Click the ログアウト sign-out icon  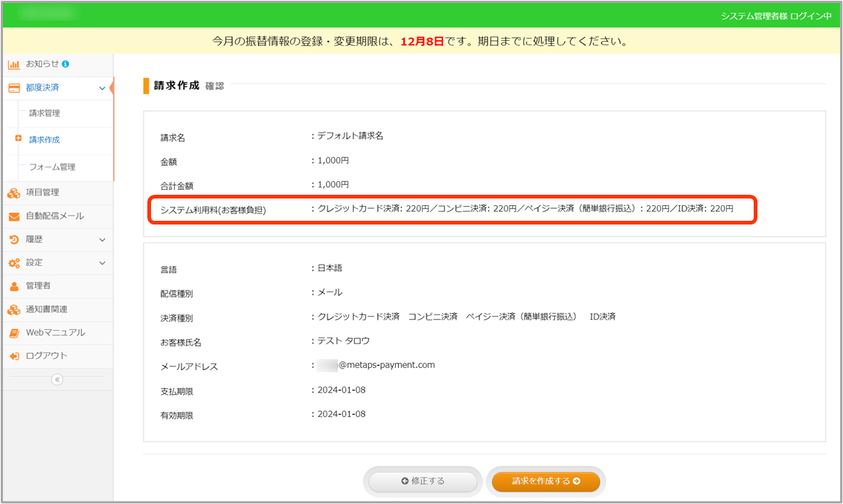coord(13,356)
